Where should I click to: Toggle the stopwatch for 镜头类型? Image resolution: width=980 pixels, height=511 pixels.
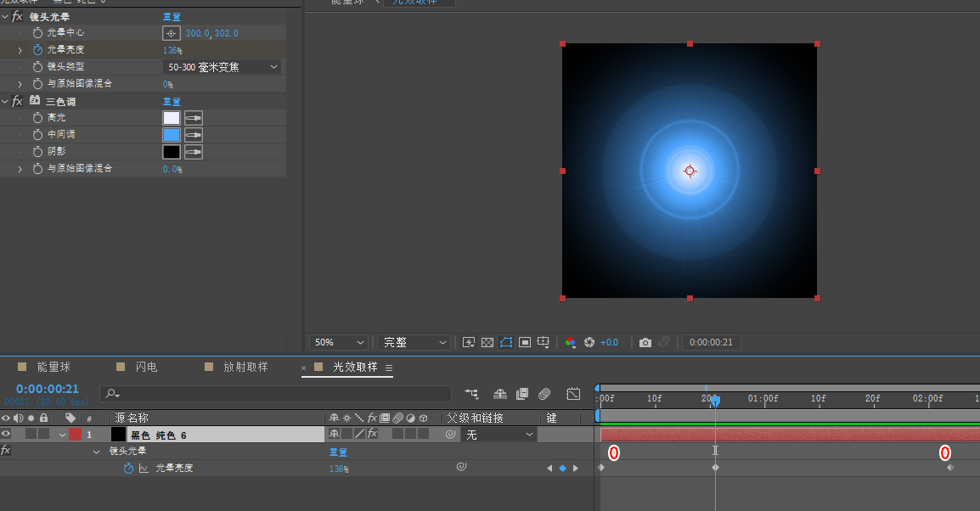tap(37, 66)
